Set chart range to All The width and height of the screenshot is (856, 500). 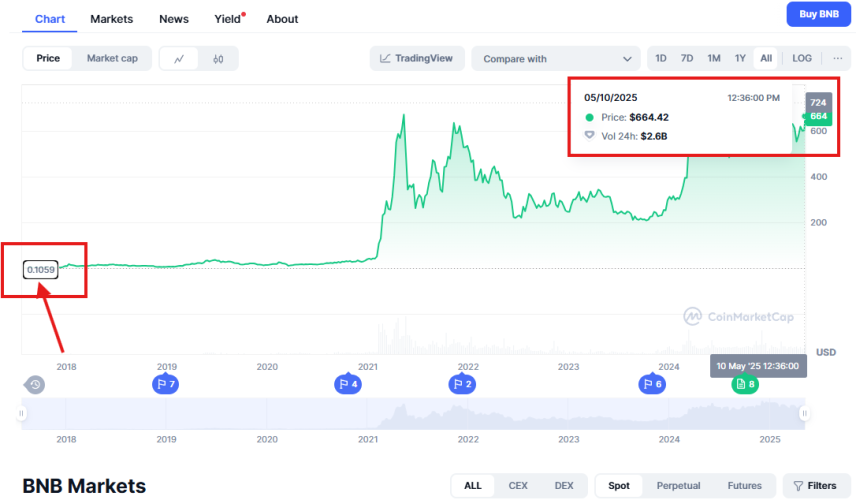click(766, 58)
